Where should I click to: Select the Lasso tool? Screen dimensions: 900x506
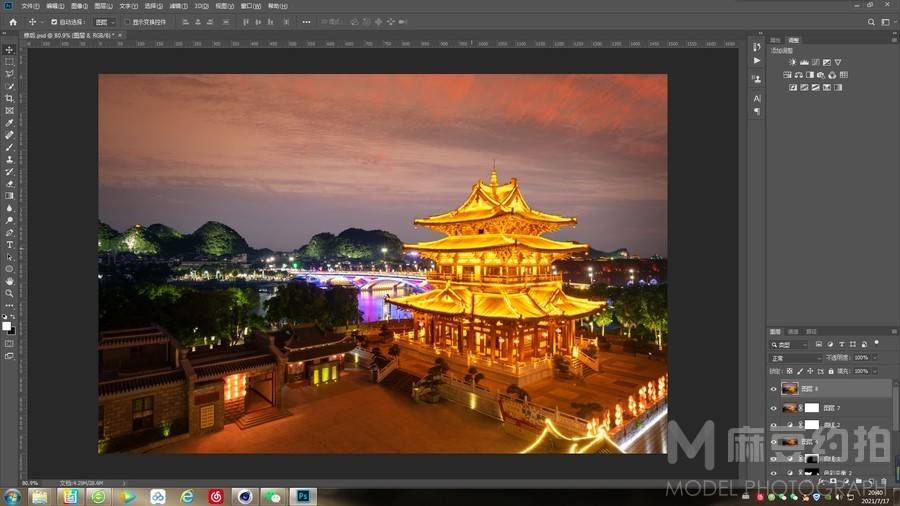pos(9,74)
